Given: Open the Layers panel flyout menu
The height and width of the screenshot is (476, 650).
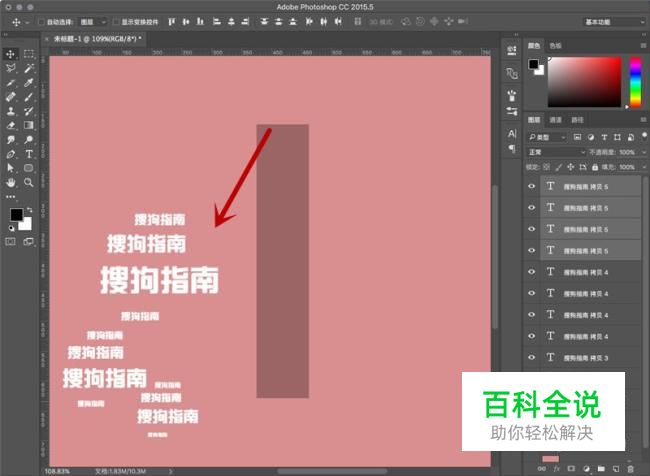Looking at the screenshot, I should coord(643,120).
